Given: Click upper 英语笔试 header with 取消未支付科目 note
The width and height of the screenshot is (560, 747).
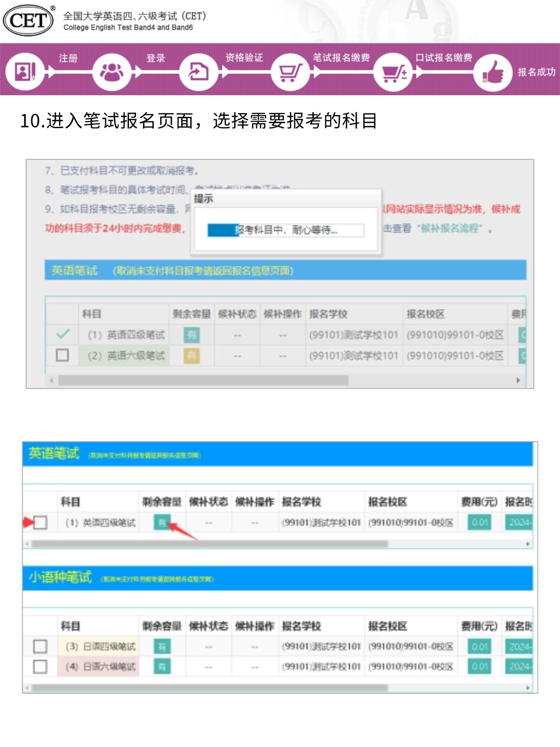Looking at the screenshot, I should [x=285, y=270].
